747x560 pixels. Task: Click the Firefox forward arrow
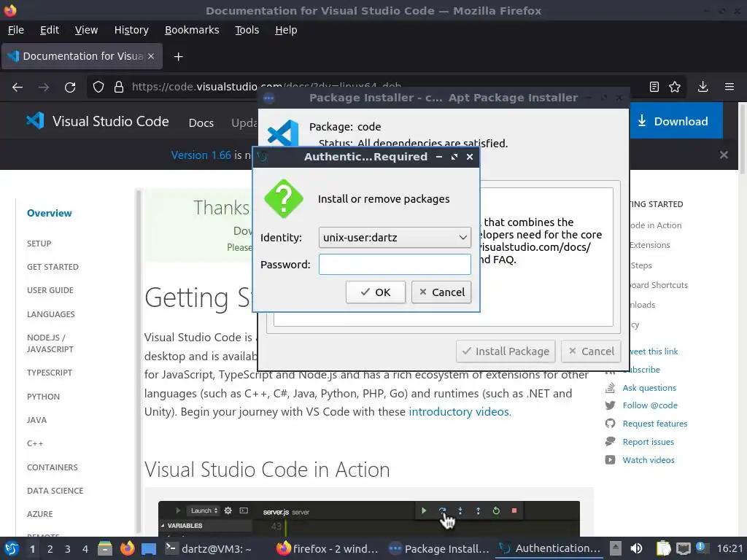click(x=44, y=87)
